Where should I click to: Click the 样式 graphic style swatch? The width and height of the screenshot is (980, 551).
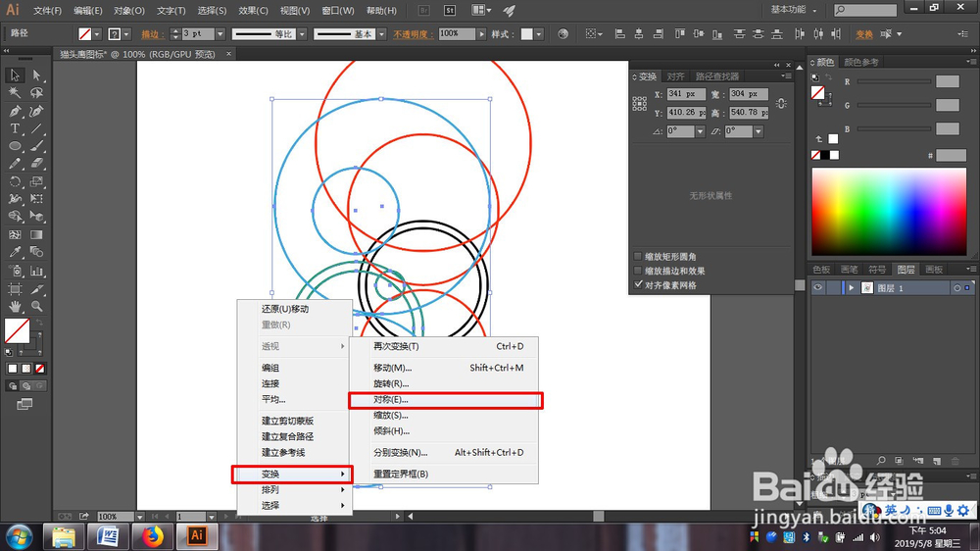(x=527, y=34)
